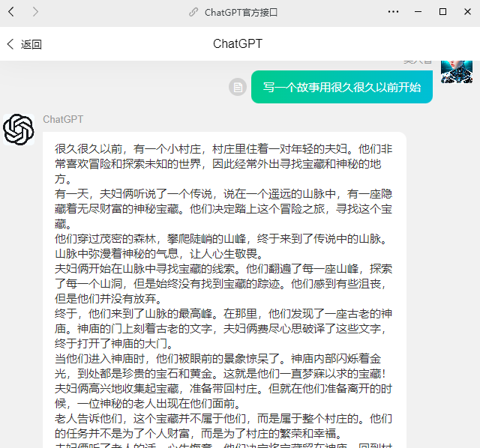Click the 返回 back button
480x448 pixels.
[x=24, y=44]
